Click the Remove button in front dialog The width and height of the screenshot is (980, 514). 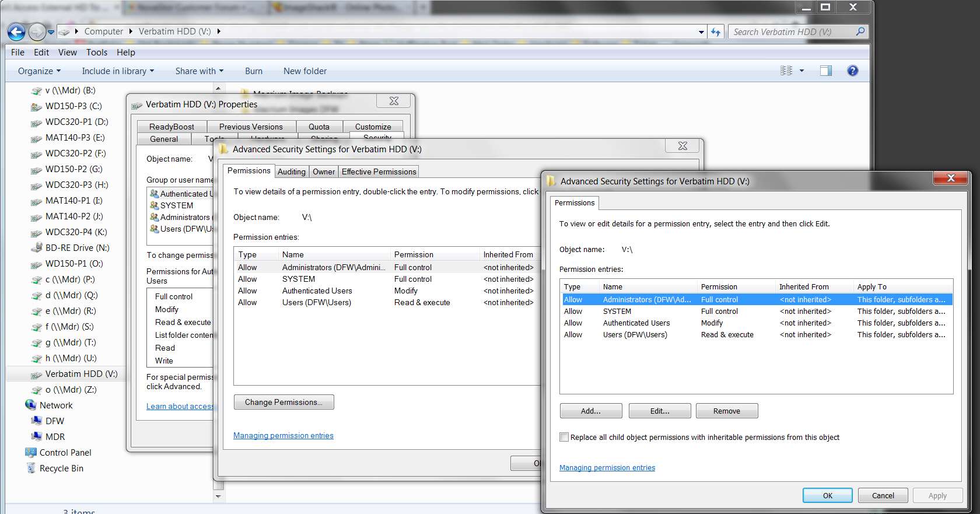click(x=727, y=411)
